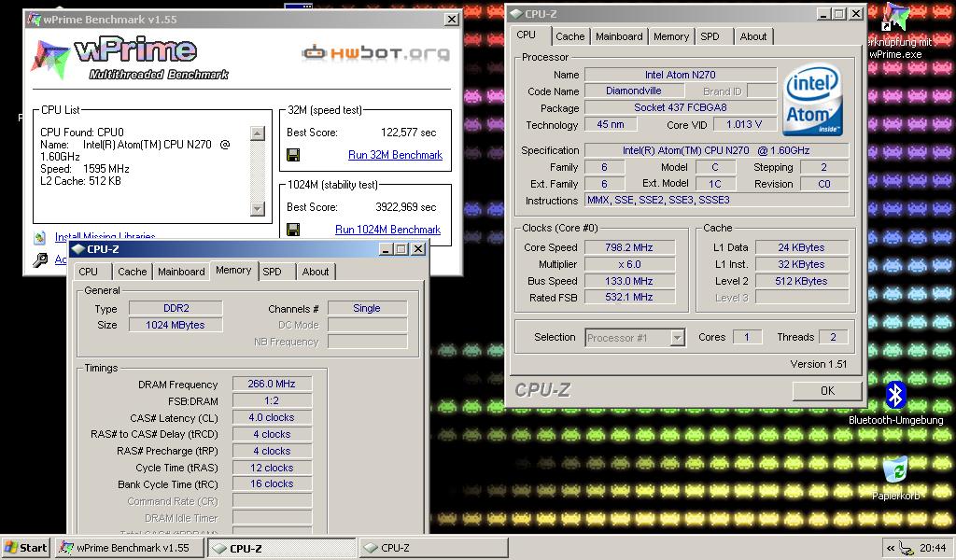This screenshot has height=560, width=956.
Task: Click the Level 2 cache value 512 KBytes
Action: [x=801, y=281]
